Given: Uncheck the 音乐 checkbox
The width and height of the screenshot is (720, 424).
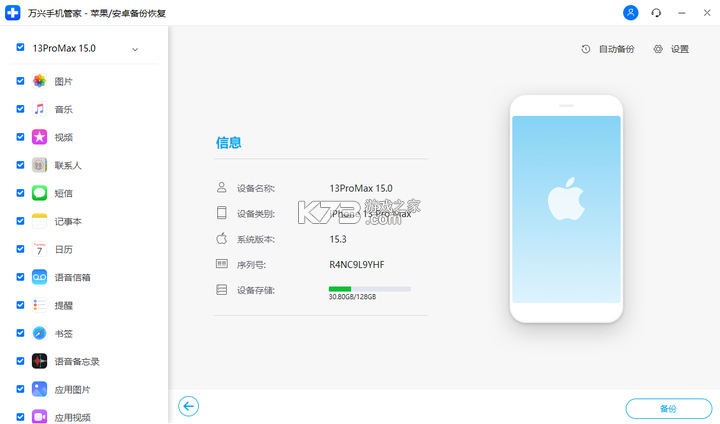Looking at the screenshot, I should 20,109.
